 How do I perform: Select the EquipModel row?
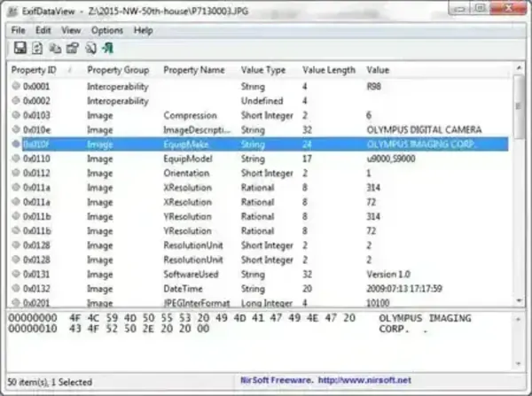(x=260, y=159)
